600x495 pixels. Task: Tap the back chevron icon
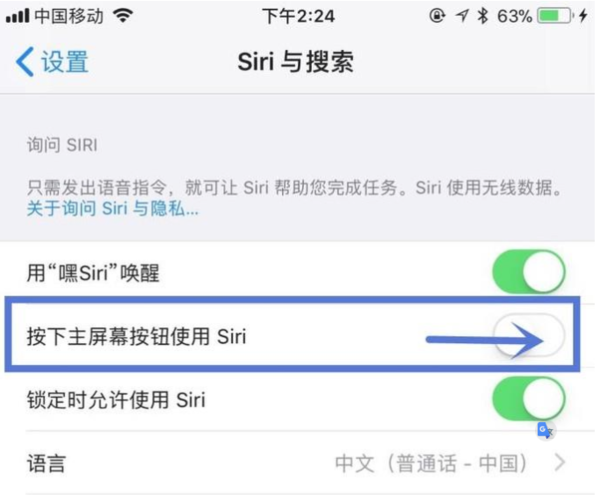coord(24,63)
